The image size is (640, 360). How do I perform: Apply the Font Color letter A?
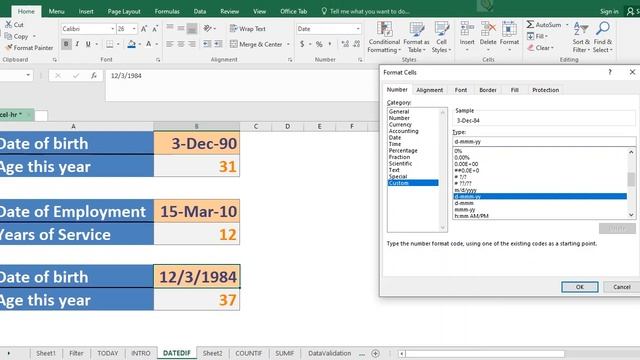click(x=149, y=44)
